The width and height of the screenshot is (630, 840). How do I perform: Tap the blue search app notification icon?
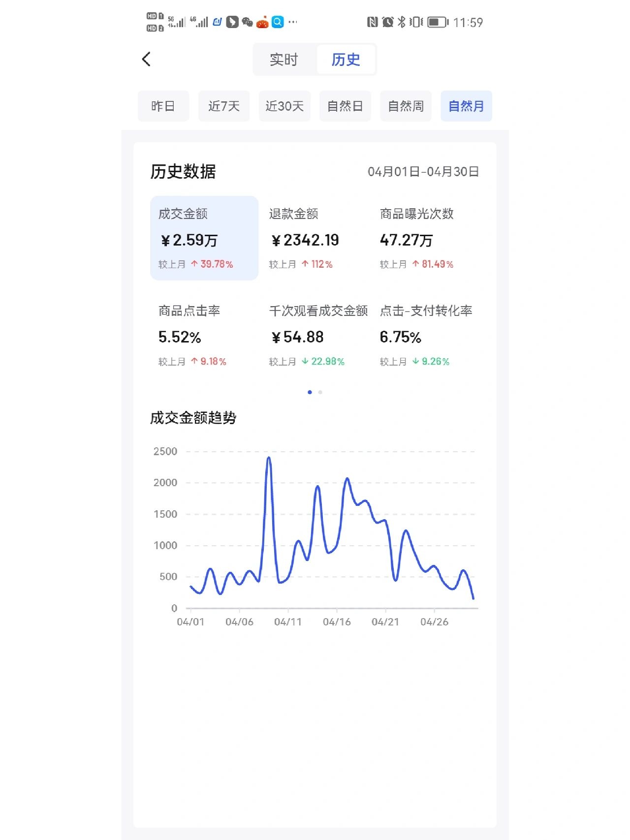(278, 22)
